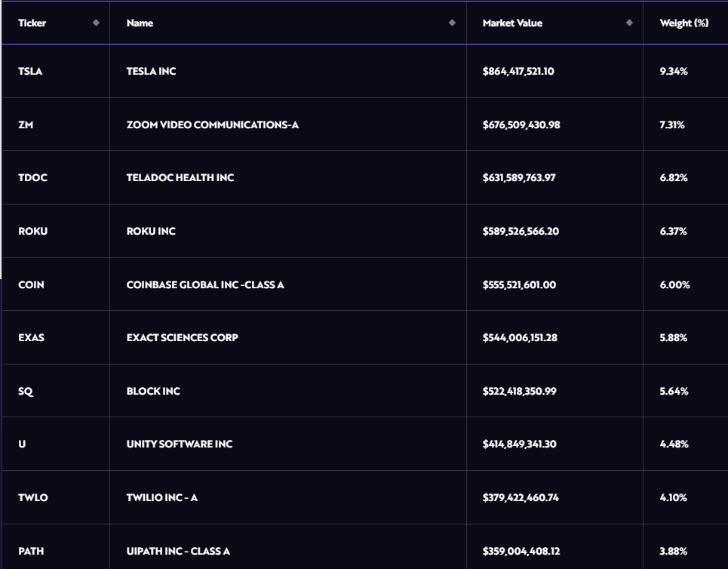Click Block Inc's $522,418,350.99 market value
The width and height of the screenshot is (728, 569).
[x=520, y=391]
